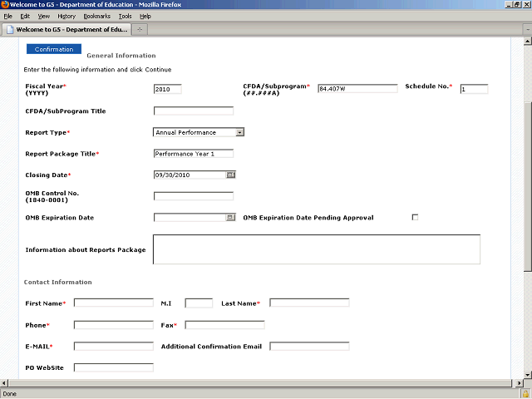Click the Phone field
This screenshot has height=399, width=532.
(114, 325)
